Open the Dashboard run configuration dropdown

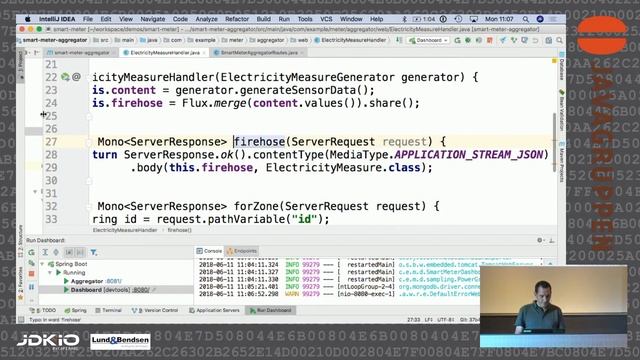(x=429, y=40)
